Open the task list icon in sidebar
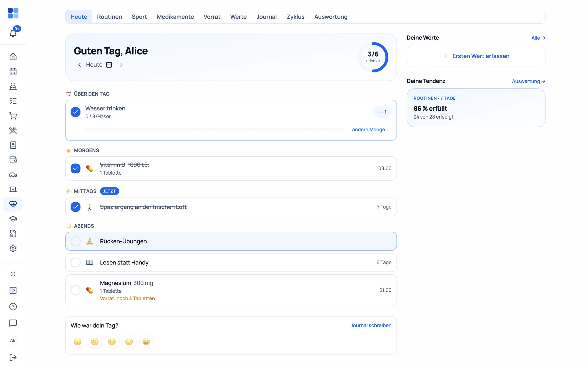The image size is (588, 368). pos(13,101)
